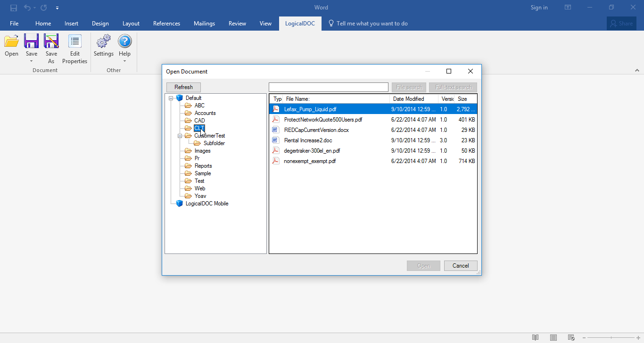Select the CAD folder
Image resolution: width=644 pixels, height=343 pixels.
point(199,121)
